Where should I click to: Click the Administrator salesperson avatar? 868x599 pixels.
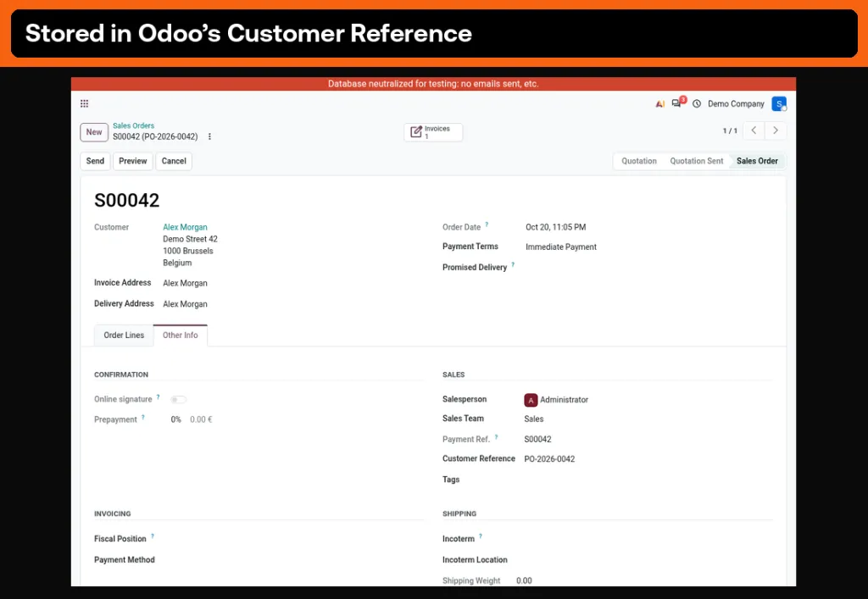[531, 400]
